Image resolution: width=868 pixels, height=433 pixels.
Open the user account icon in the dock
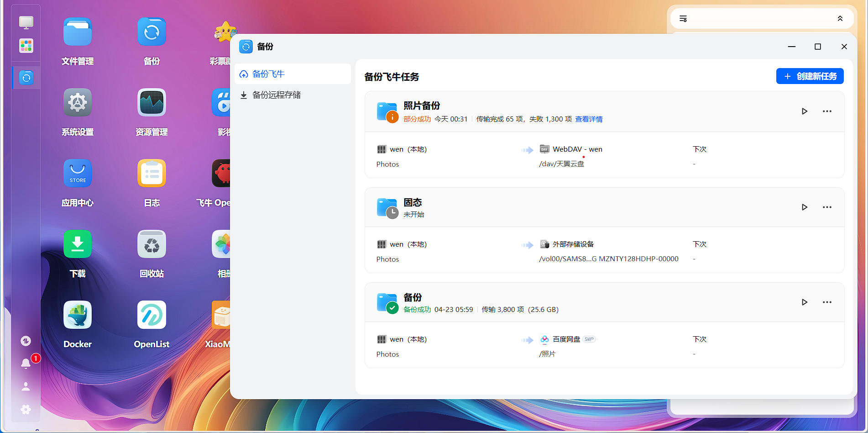pos(26,386)
